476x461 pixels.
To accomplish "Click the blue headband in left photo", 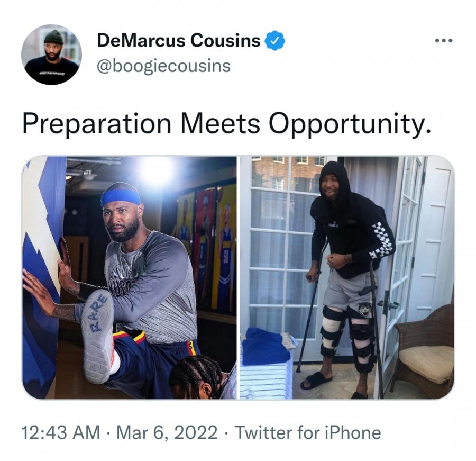I will 121,197.
